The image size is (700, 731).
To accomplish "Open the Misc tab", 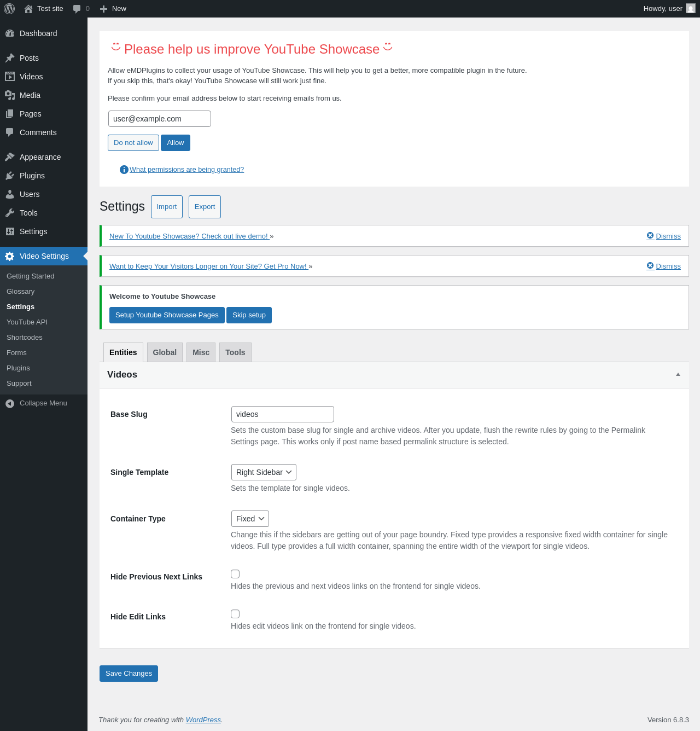I will [201, 352].
